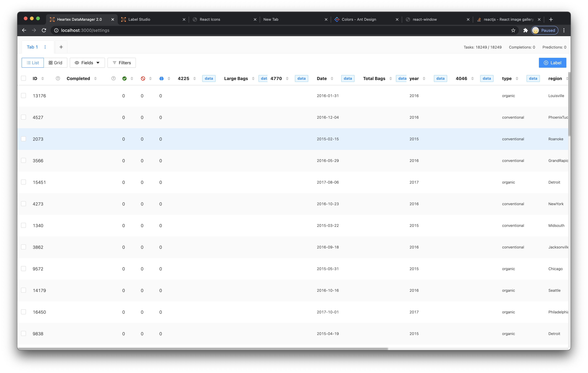This screenshot has height=373, width=588.
Task: Click the blue predictions column icon
Action: 161,78
